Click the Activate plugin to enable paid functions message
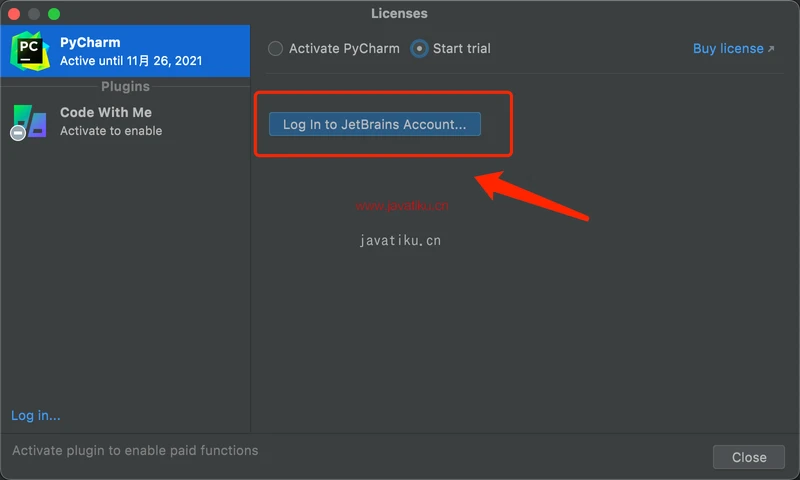800x480 pixels. 135,451
